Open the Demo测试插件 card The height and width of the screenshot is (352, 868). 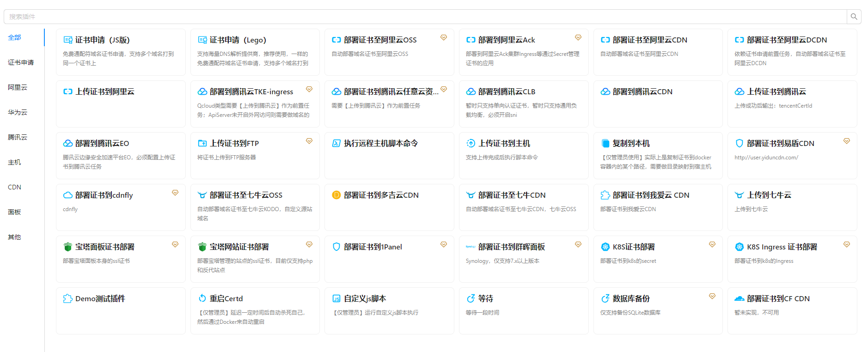(121, 310)
